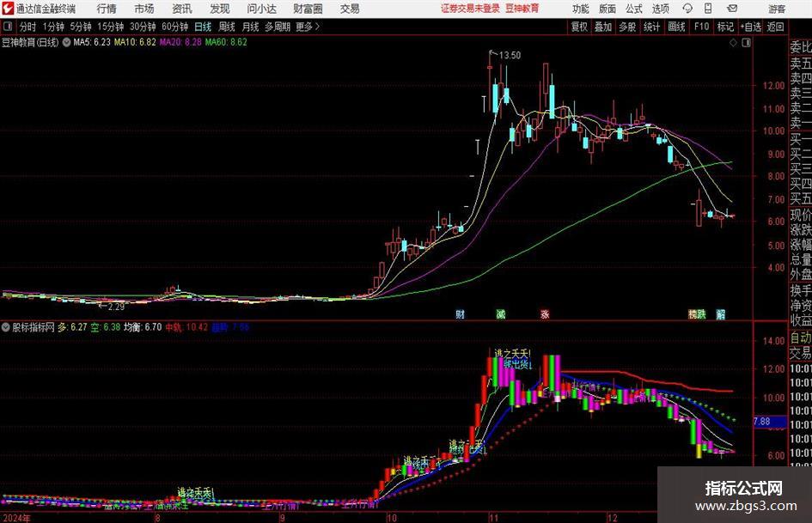Click the 标记 mark toolbar button
The width and height of the screenshot is (812, 523).
coord(725,27)
